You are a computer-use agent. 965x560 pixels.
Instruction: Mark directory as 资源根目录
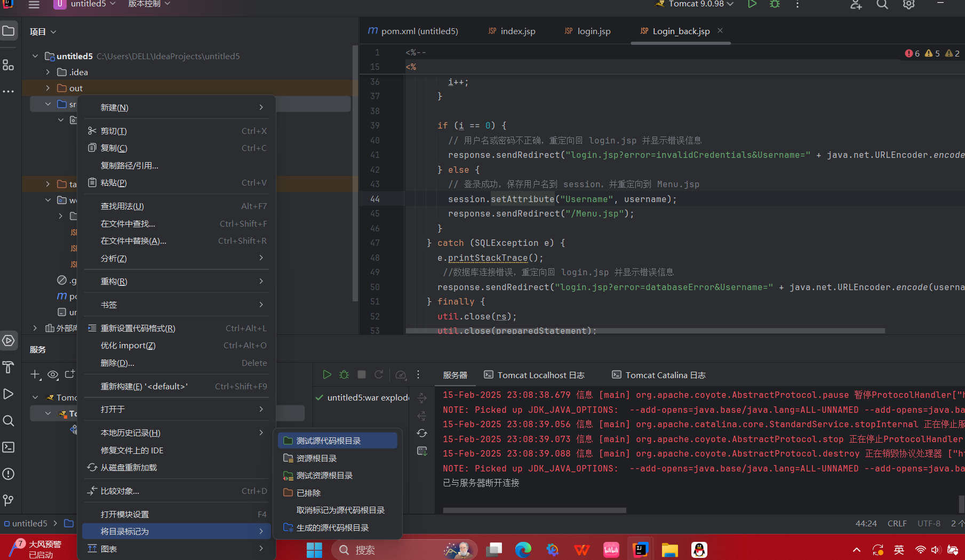(338, 458)
